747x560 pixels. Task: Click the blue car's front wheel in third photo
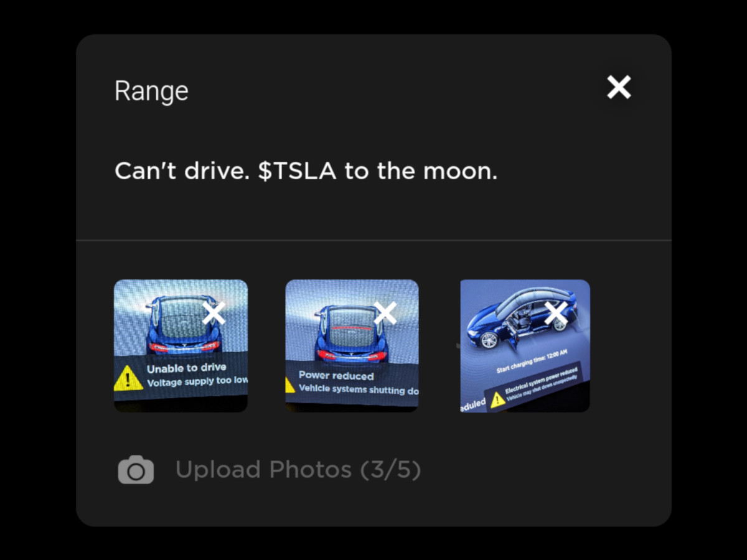(489, 340)
